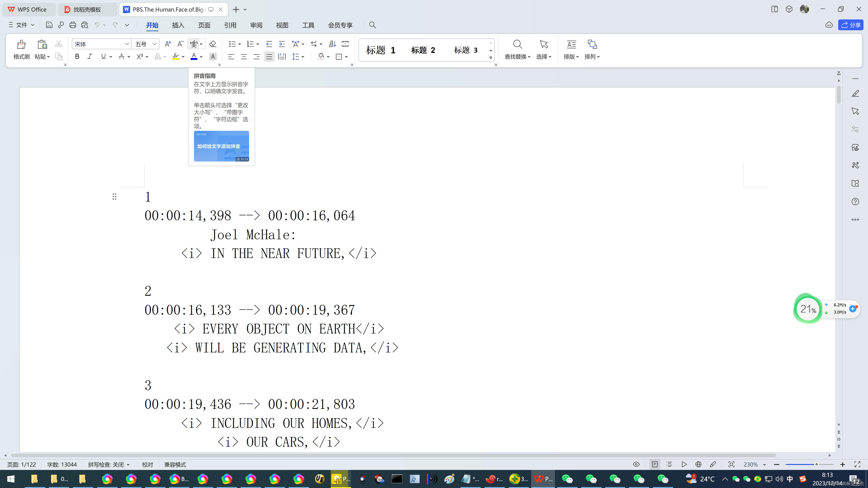Play the 如何给文字添加拼音 video thumbnail
The image size is (868, 488).
pyautogui.click(x=221, y=146)
